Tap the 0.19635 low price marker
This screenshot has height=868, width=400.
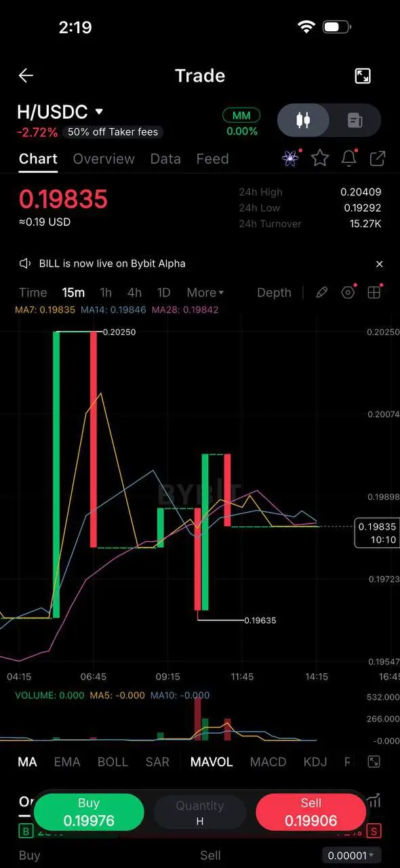click(260, 620)
